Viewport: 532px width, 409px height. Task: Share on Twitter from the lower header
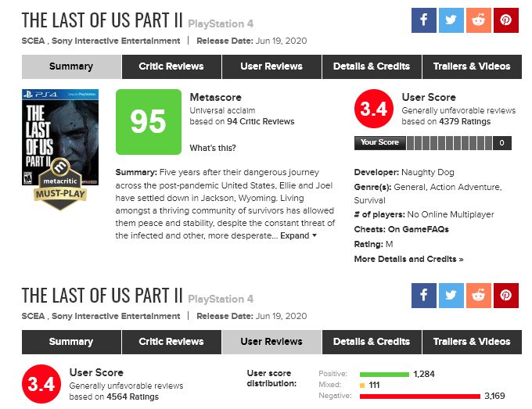(451, 296)
